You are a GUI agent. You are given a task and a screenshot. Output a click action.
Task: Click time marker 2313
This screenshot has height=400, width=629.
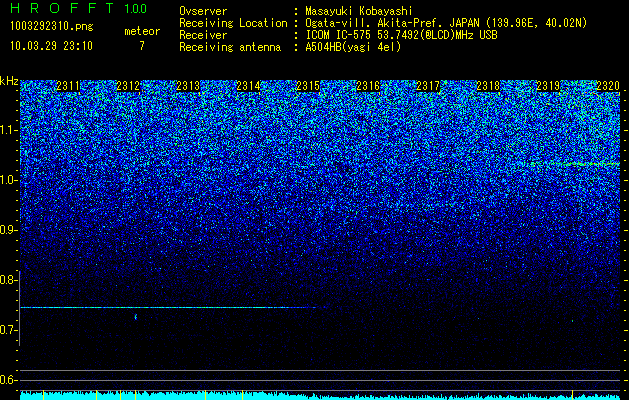coord(188,86)
